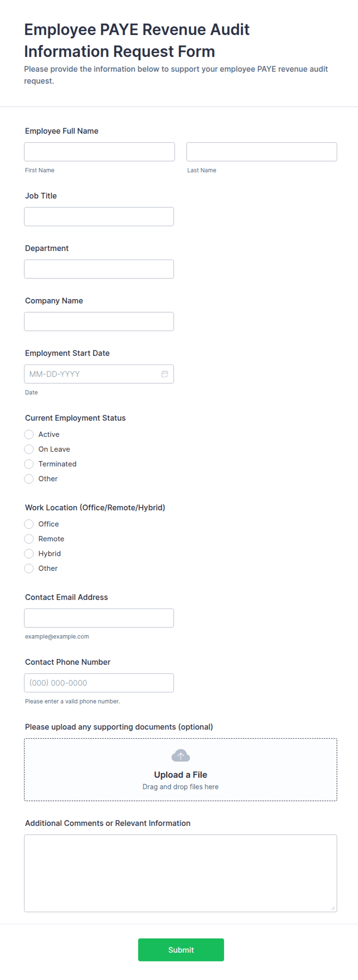This screenshot has width=358, height=980.
Task: Choose On Leave employment status
Action: point(29,449)
